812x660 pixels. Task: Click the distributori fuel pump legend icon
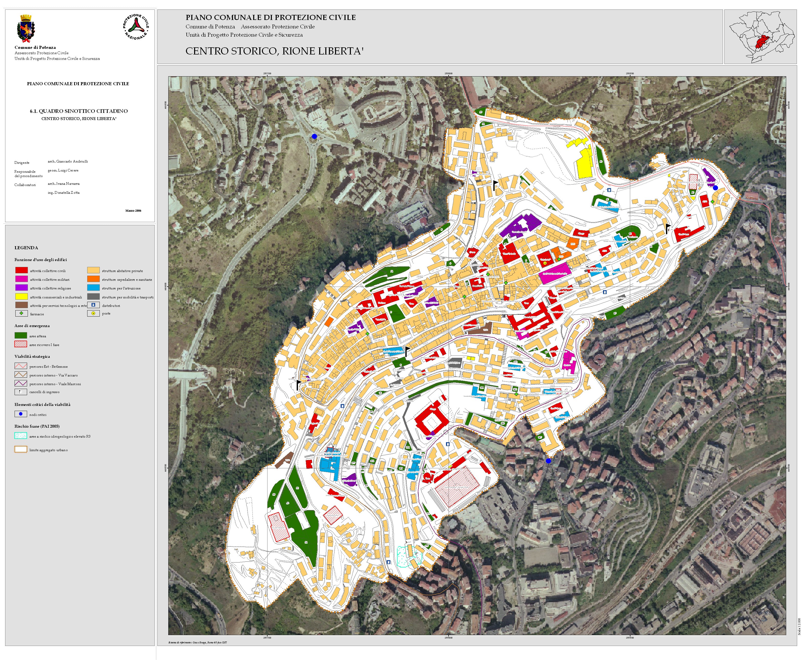pos(93,305)
